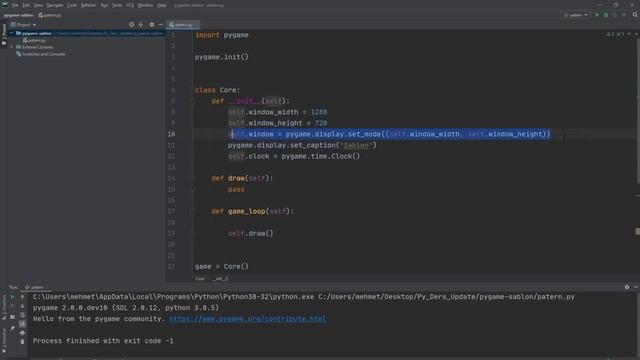Click the down arrow in Run panel toolbar
The image size is (640, 360).
click(22, 306)
